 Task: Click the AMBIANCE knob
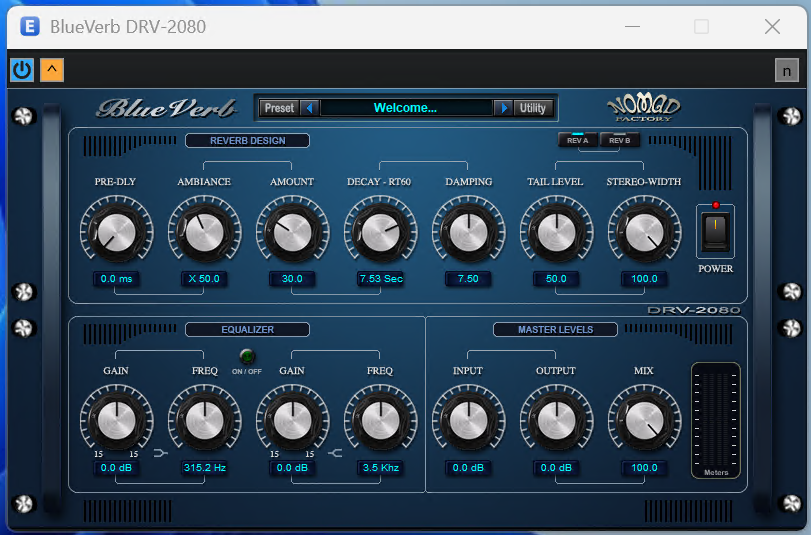coord(204,232)
